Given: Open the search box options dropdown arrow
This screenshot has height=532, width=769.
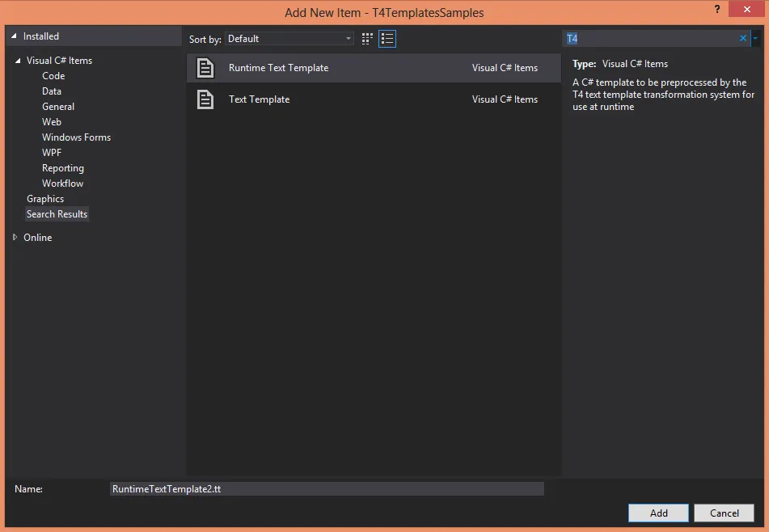Looking at the screenshot, I should tap(755, 38).
